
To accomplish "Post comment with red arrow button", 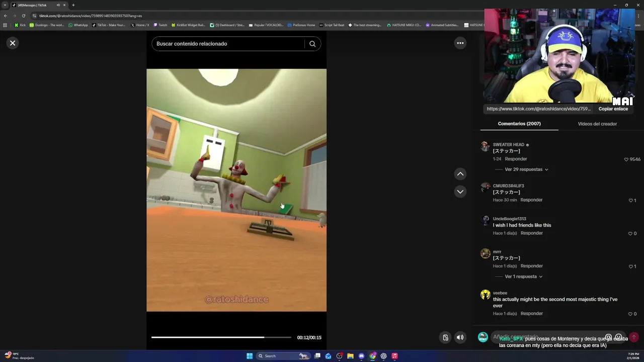I will (634, 337).
